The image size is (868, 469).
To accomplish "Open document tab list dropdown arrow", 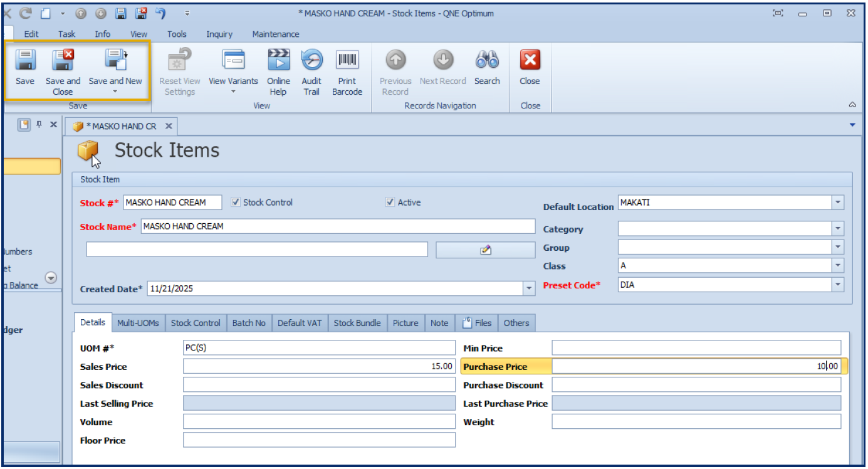I will pos(852,125).
